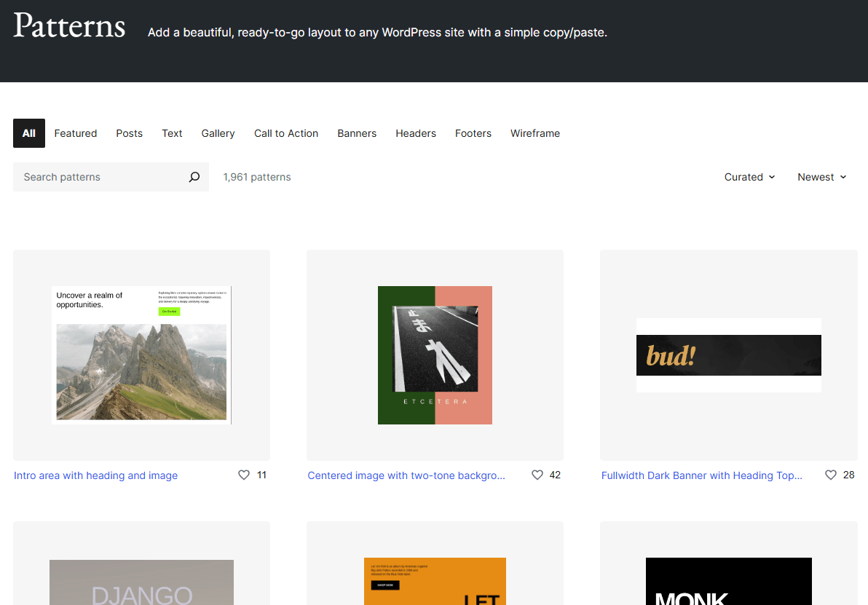Select the Featured category tab
Screen dimensions: 868x605
76,133
